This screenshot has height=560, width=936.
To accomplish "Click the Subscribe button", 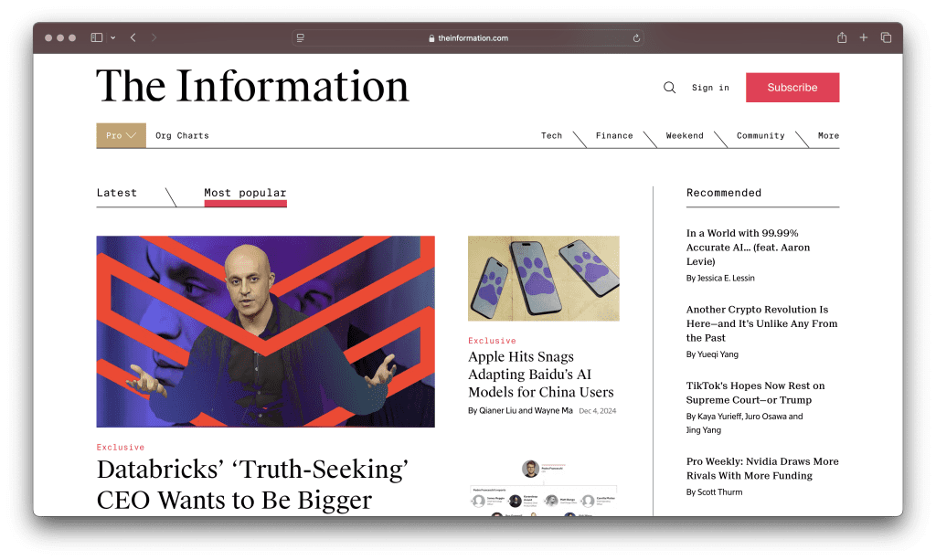I will tap(792, 87).
